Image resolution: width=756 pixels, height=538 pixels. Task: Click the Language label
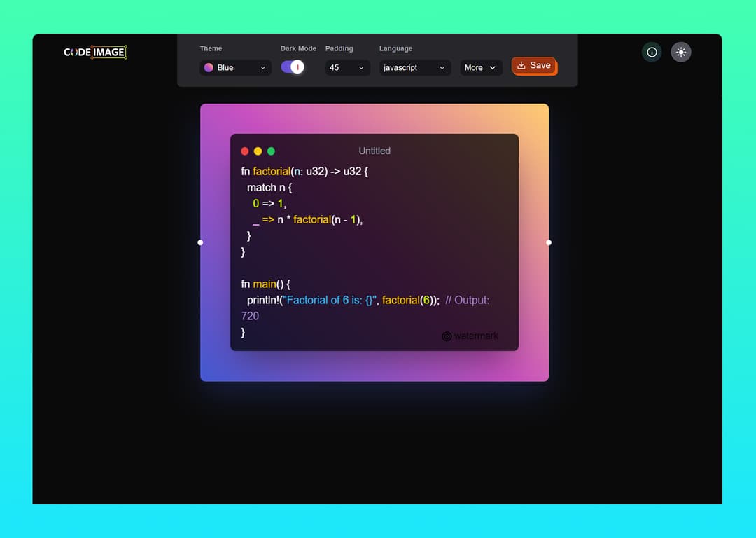[x=395, y=48]
